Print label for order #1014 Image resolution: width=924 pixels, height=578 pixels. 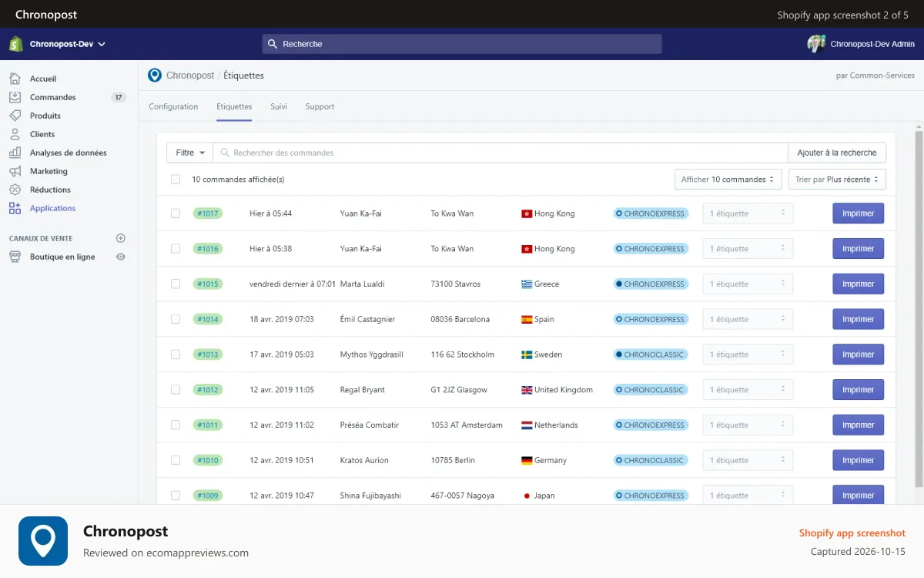coord(858,319)
